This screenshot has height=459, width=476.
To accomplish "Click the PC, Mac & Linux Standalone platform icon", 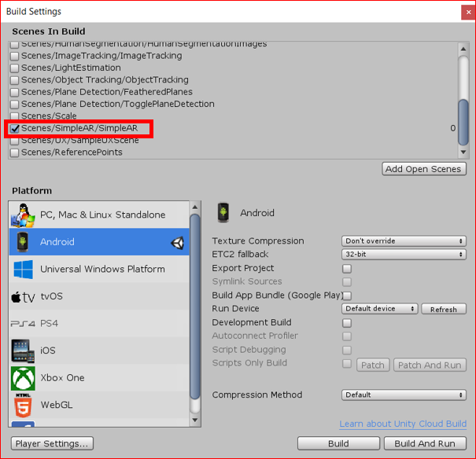I will click(x=23, y=215).
